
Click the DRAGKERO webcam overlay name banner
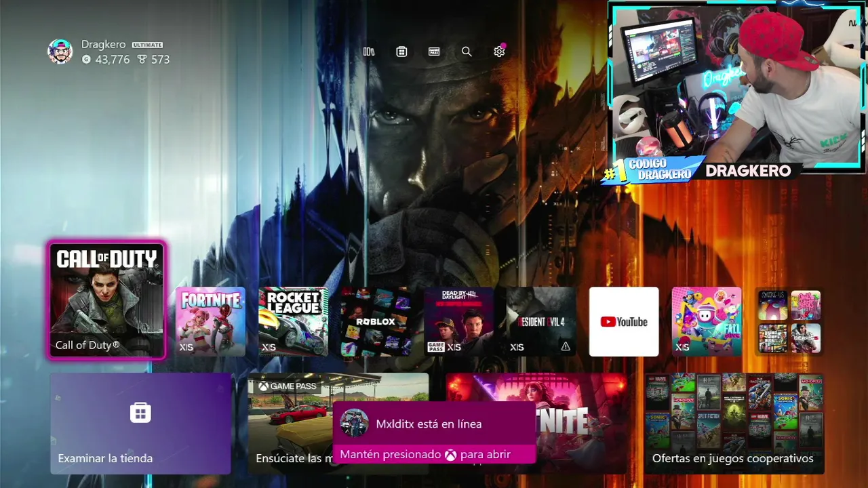pos(748,171)
